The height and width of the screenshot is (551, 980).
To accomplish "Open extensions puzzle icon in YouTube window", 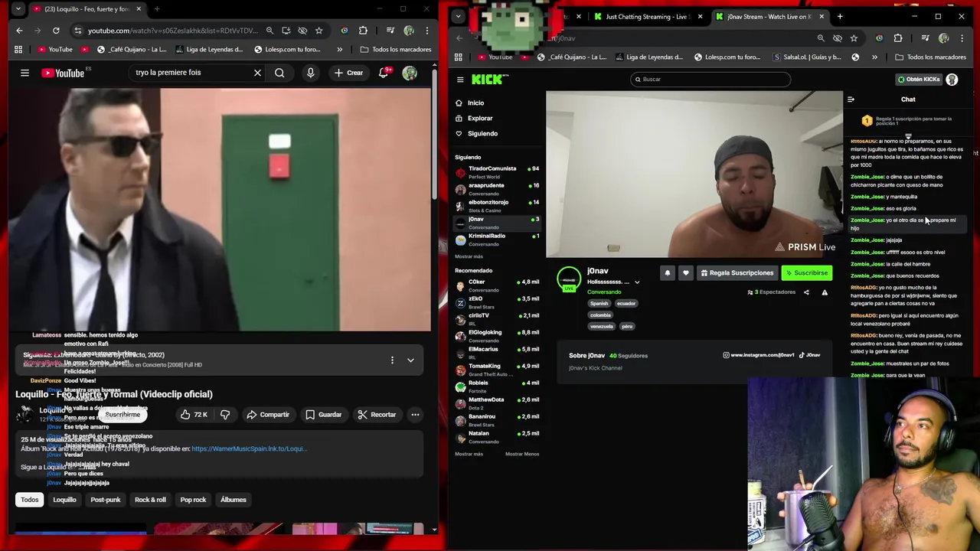I will tap(363, 31).
